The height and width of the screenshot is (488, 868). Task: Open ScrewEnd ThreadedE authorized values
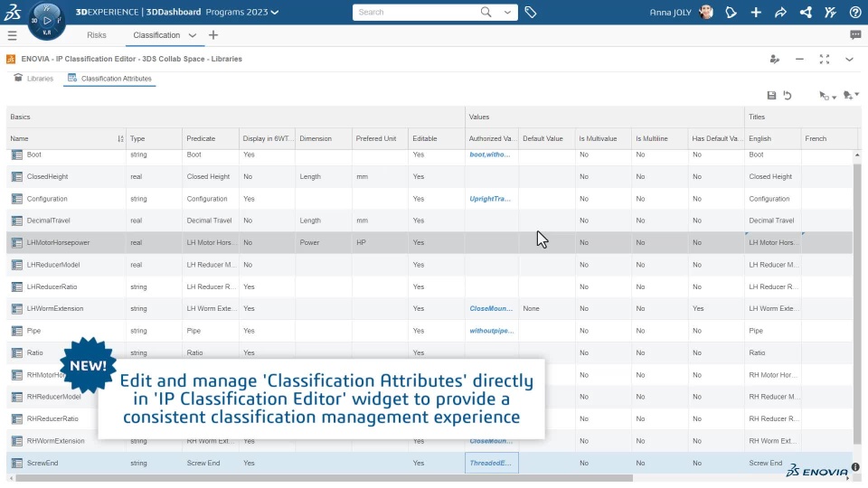(x=490, y=463)
